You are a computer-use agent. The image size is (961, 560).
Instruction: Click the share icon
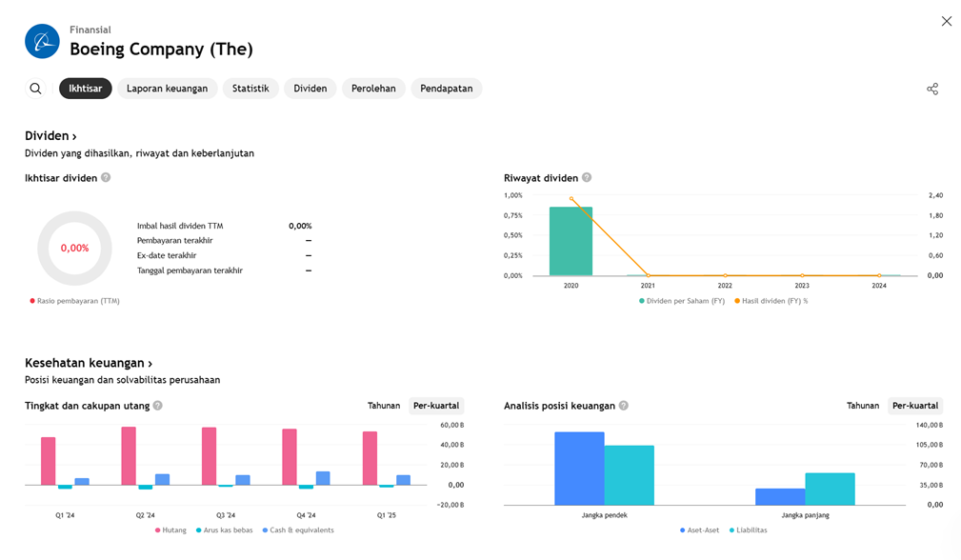(932, 89)
